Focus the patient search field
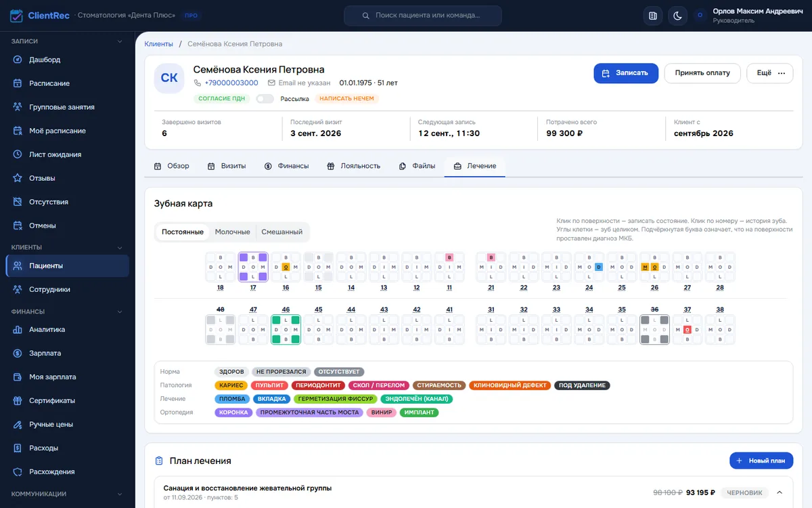The height and width of the screenshot is (508, 812). (423, 16)
